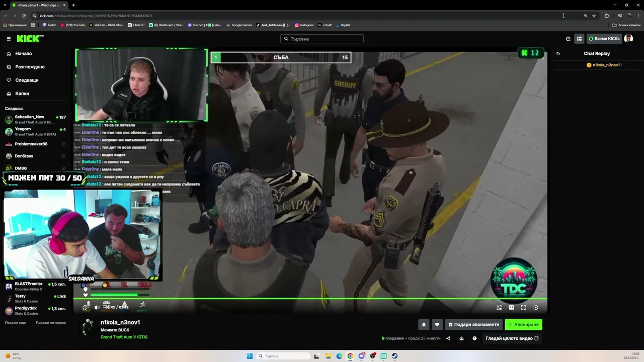644x362 pixels.
Task: Open Grand Theft Auto V (GTA) category link
Action: tap(124, 337)
